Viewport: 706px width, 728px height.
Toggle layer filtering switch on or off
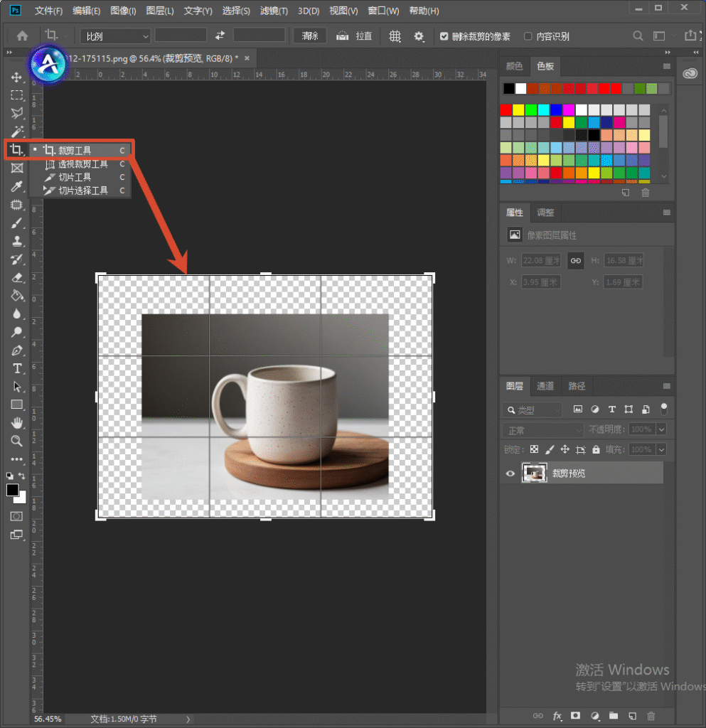[x=664, y=409]
